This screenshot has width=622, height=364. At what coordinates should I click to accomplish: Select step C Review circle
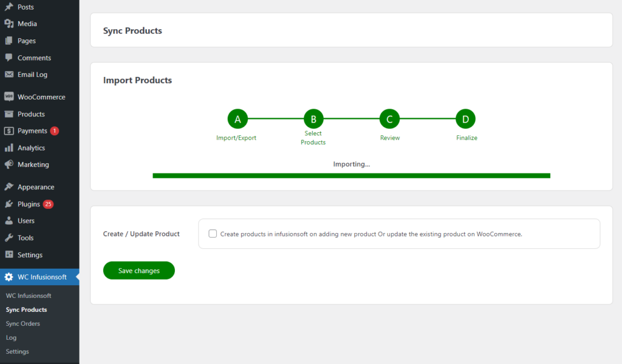tap(389, 119)
